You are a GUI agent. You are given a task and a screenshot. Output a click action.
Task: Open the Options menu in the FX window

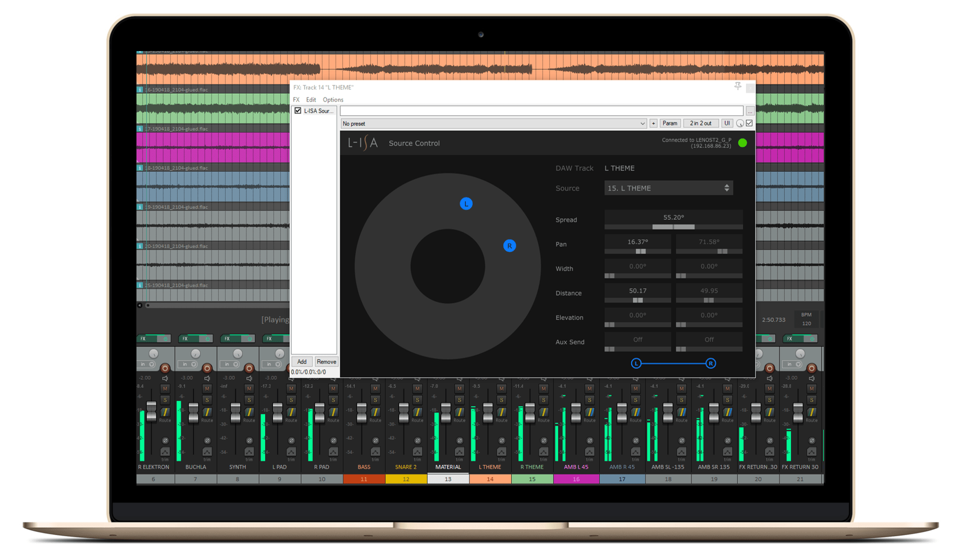(332, 99)
